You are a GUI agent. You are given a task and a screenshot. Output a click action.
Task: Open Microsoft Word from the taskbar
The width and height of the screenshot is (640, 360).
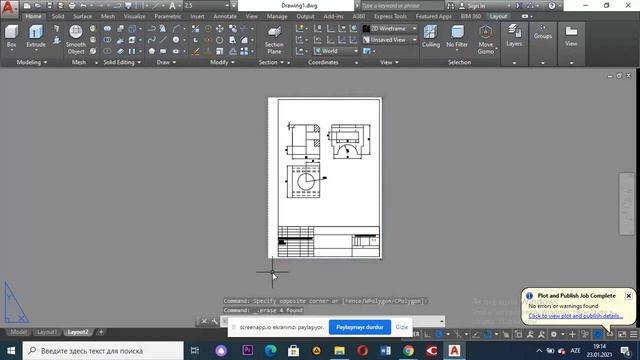tap(385, 351)
